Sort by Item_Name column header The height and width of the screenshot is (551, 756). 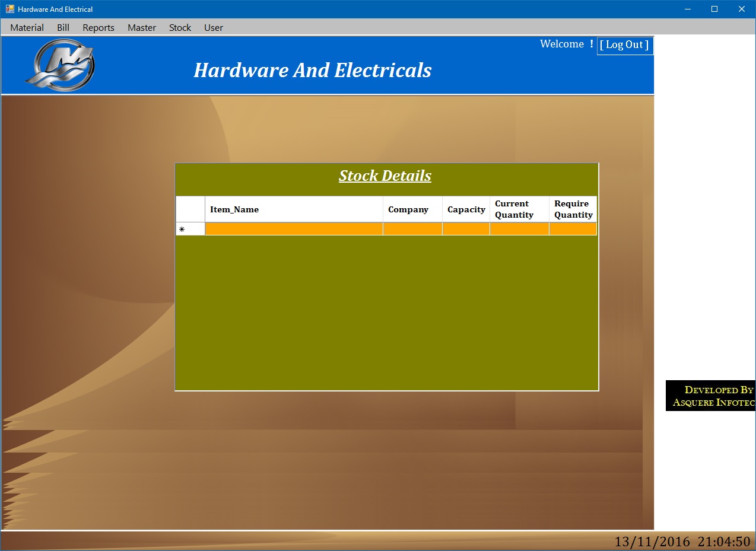(294, 209)
